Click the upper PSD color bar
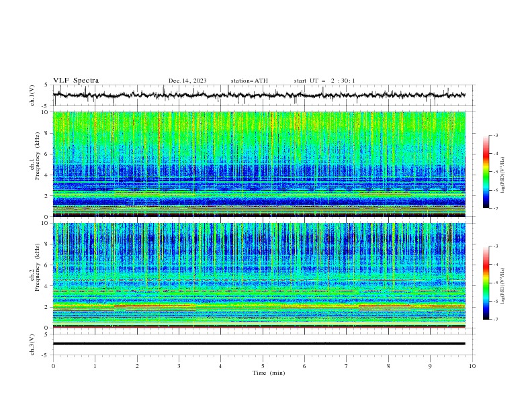 click(x=486, y=172)
